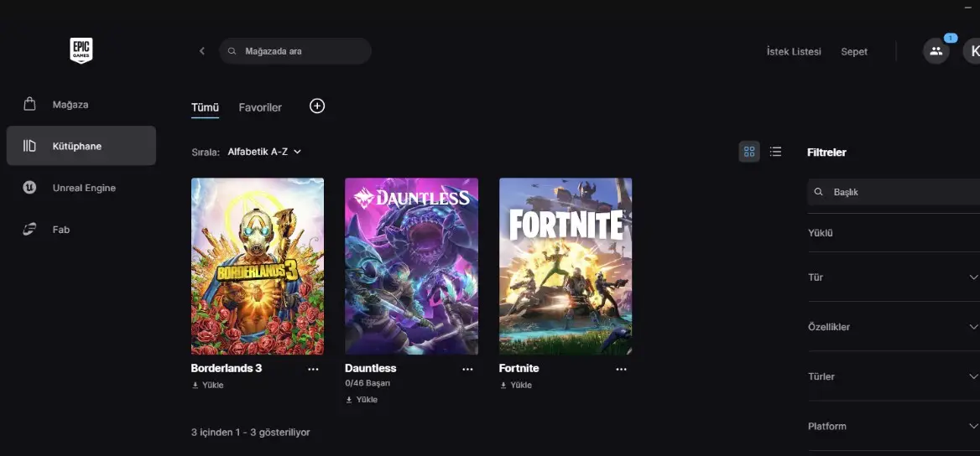
Task: Open Fab from the sidebar
Action: coord(60,229)
